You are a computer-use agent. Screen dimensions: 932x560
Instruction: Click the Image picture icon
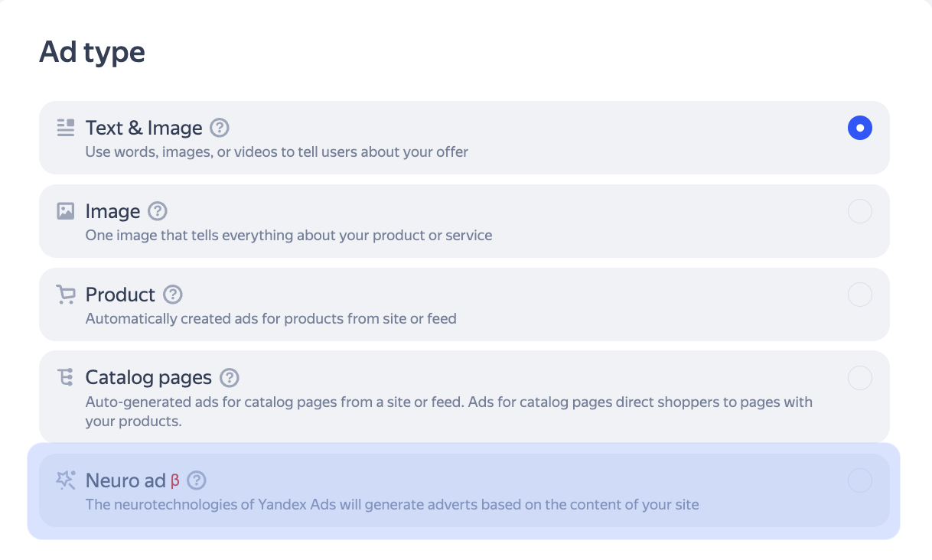tap(66, 211)
